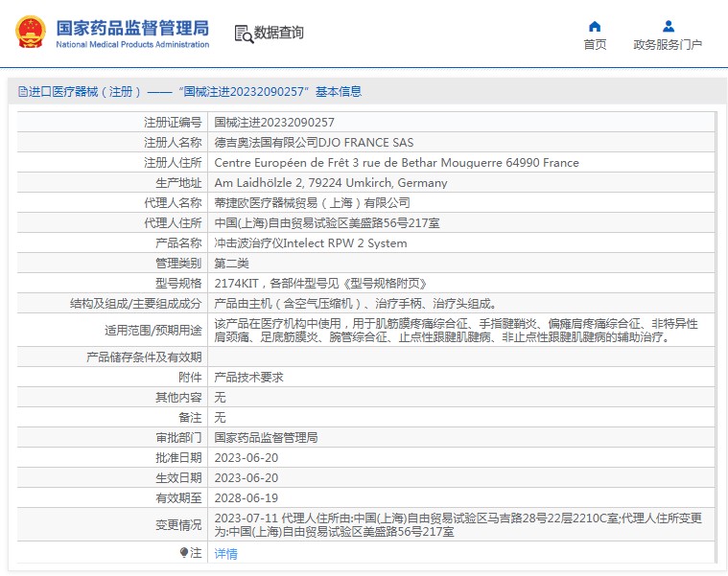Click the document icon before 进口医疗器械
Screen dimensions: 728x576
[23, 91]
